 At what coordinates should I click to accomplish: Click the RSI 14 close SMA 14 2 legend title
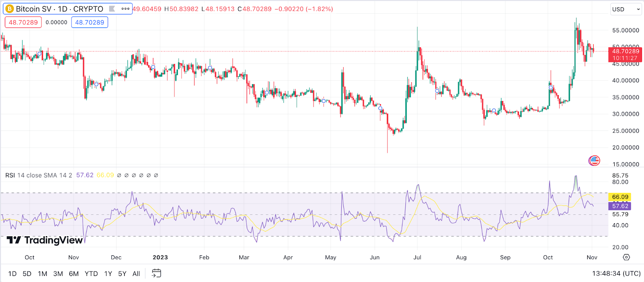pos(39,175)
